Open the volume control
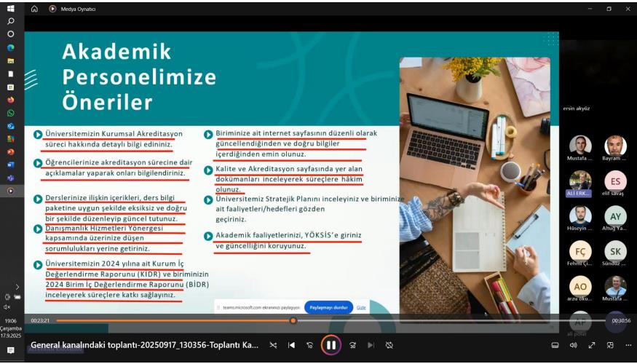This screenshot has width=637, height=364. (x=573, y=345)
